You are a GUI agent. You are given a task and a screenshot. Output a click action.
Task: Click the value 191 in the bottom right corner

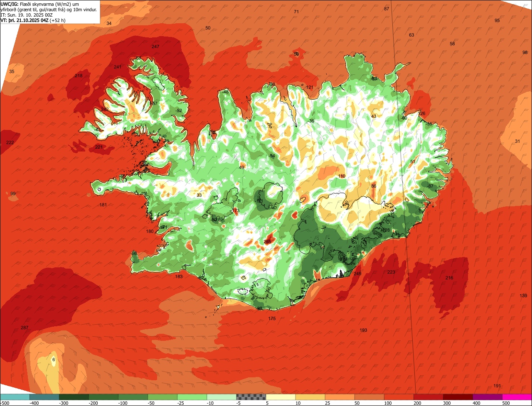[497, 386]
